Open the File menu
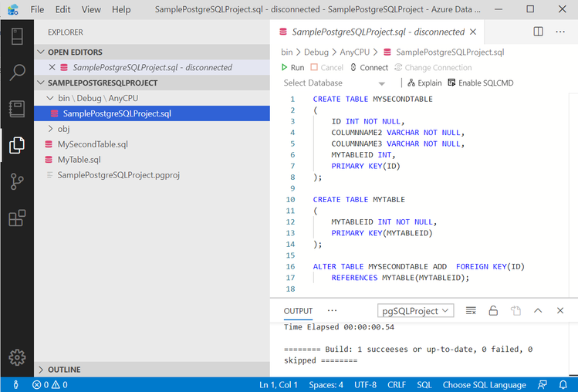 [37, 9]
